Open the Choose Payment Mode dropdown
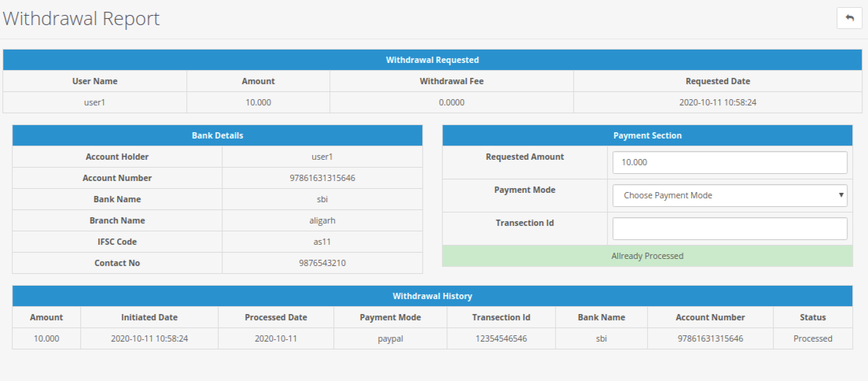 pos(729,195)
